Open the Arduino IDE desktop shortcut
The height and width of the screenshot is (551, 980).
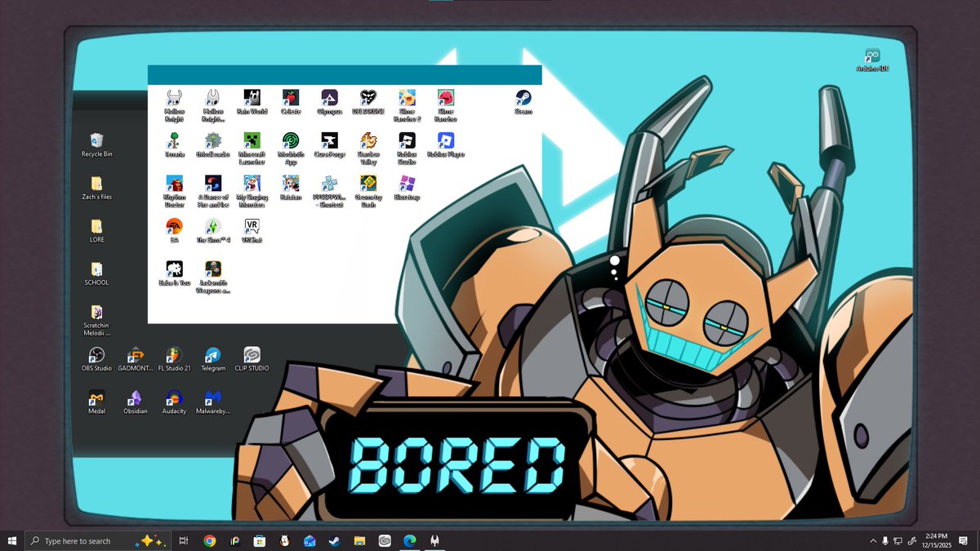[x=872, y=60]
